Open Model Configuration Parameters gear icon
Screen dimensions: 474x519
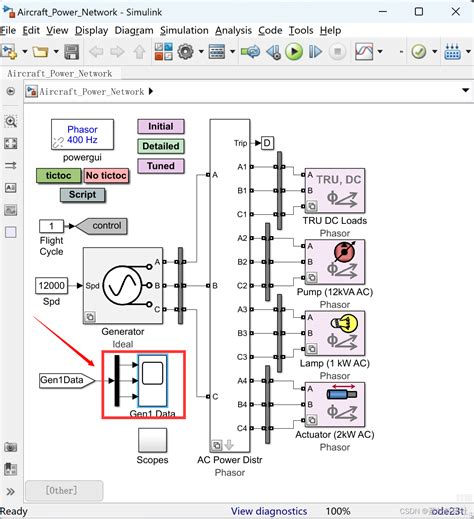(186, 52)
